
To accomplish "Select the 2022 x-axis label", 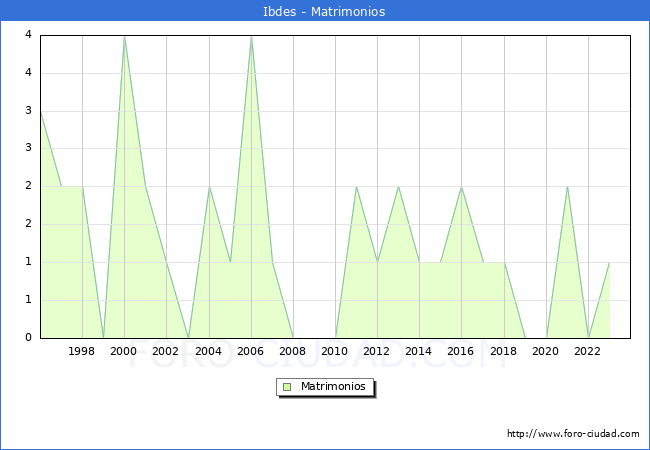I will 588,351.
